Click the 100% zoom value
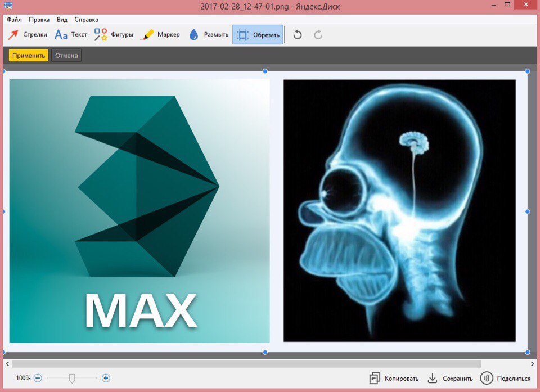 [x=23, y=378]
